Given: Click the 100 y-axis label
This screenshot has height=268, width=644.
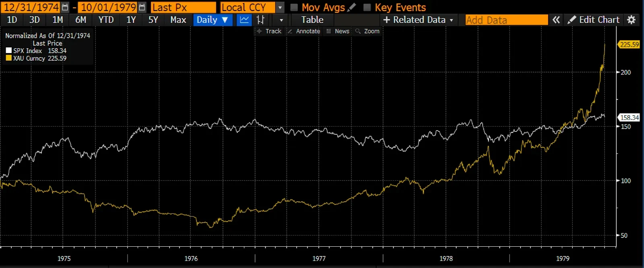Looking at the screenshot, I should coord(626,181).
